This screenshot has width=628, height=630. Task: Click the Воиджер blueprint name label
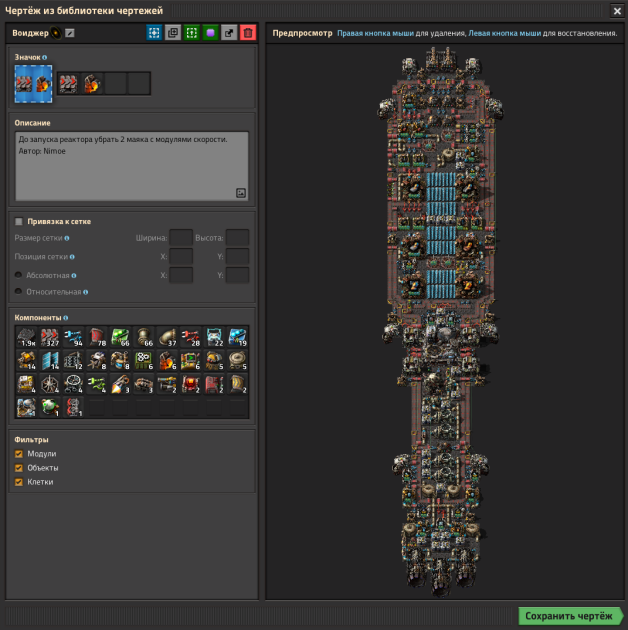tap(30, 33)
